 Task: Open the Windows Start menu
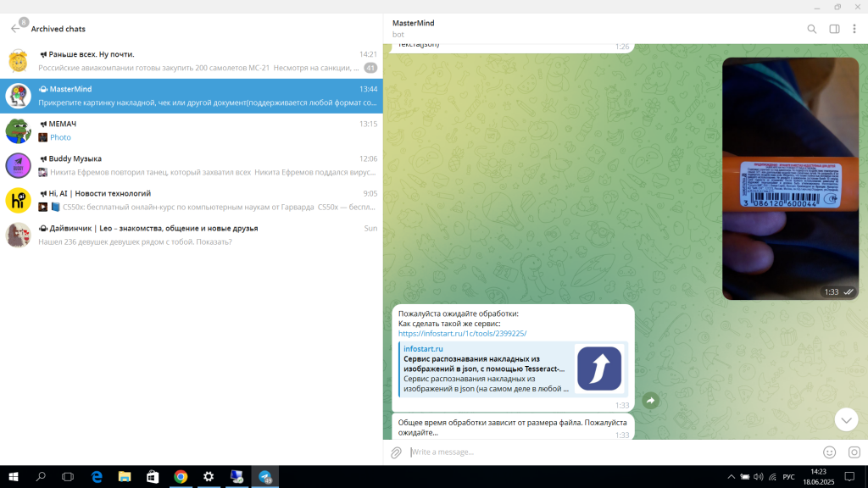coord(14,477)
